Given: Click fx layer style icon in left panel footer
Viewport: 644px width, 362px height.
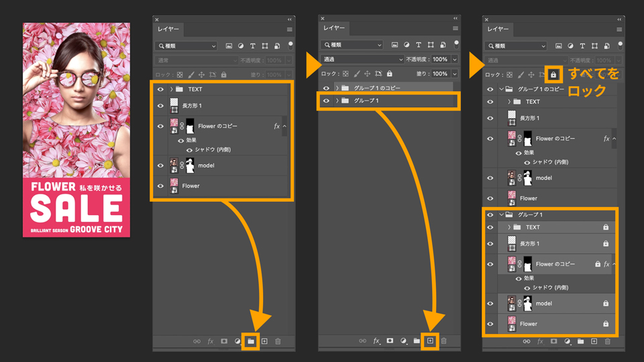Looking at the screenshot, I should [x=210, y=341].
